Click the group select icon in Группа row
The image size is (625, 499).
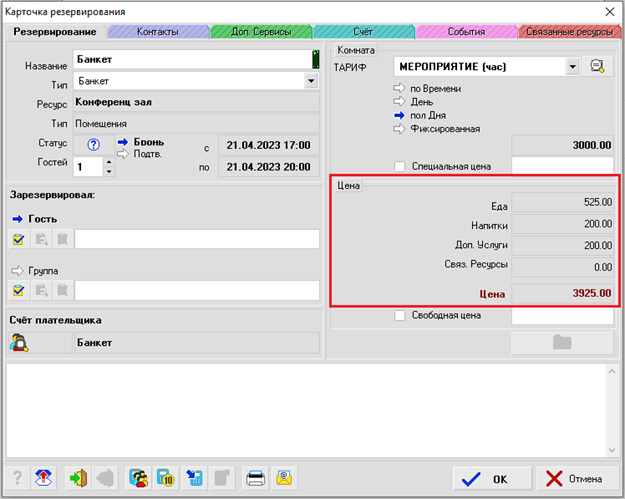19,290
